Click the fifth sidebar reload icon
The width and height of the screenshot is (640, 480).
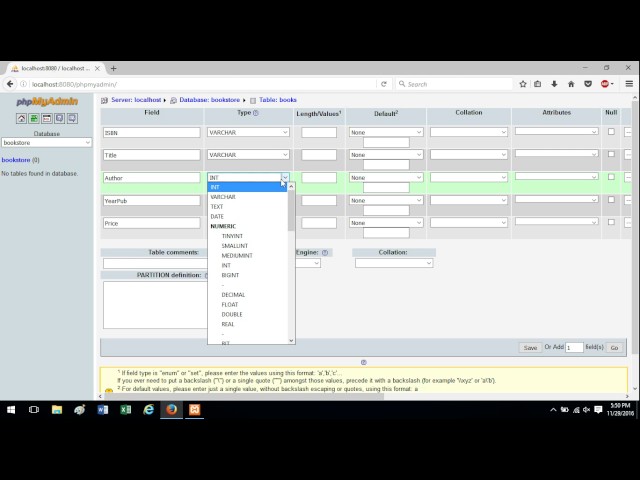point(72,118)
